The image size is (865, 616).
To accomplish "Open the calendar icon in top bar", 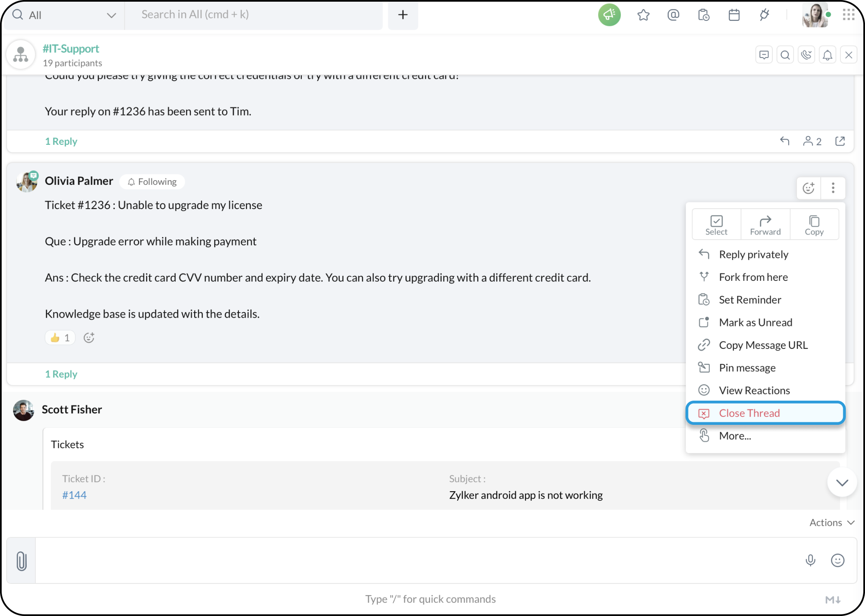I will tap(734, 15).
